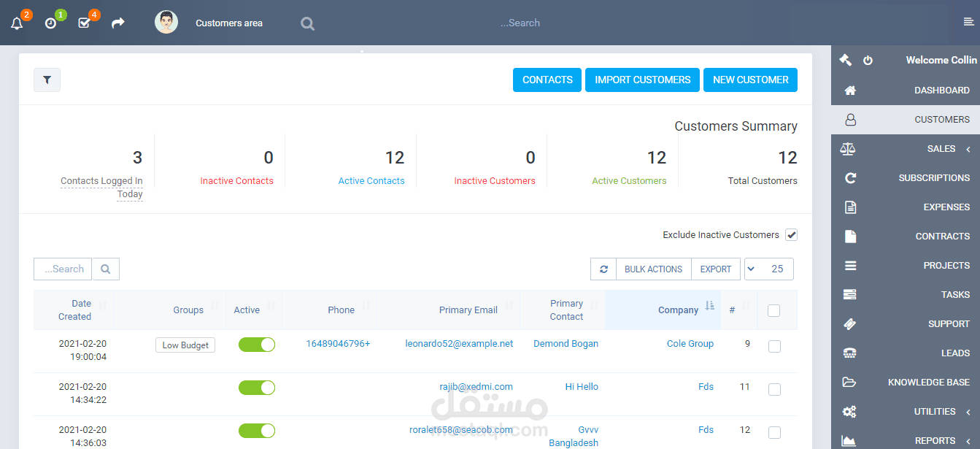Sort table by Phone column
Image resolution: width=980 pixels, height=449 pixels.
click(x=330, y=310)
